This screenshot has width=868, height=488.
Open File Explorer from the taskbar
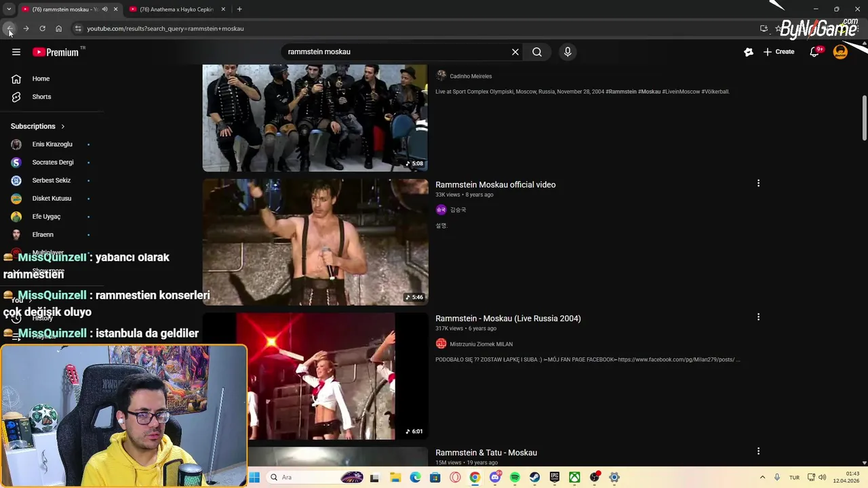point(395,477)
